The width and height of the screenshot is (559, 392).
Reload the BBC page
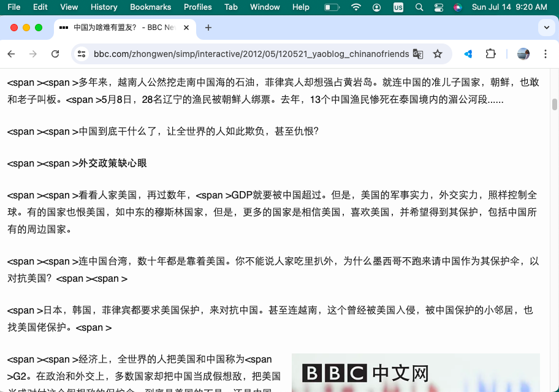[55, 54]
